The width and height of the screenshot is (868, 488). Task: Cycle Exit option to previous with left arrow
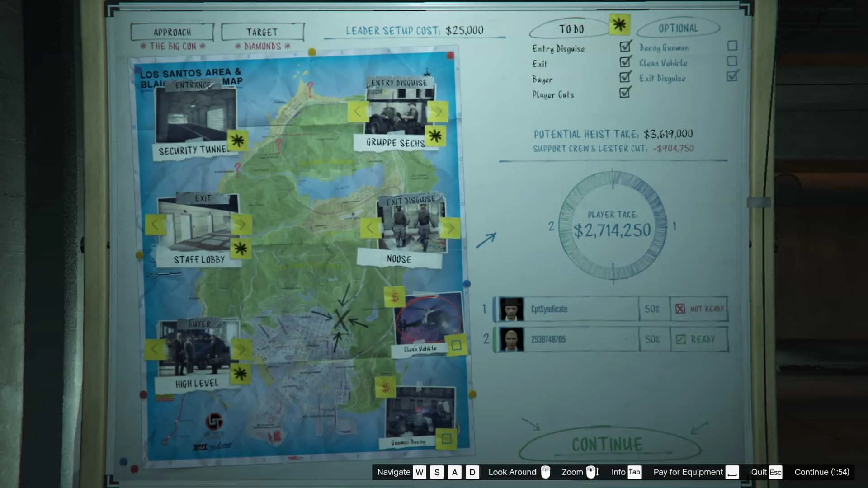[x=155, y=224]
